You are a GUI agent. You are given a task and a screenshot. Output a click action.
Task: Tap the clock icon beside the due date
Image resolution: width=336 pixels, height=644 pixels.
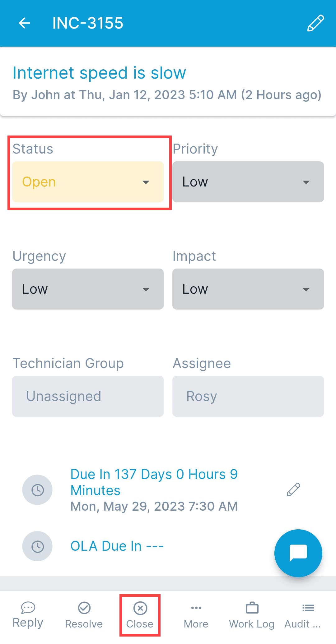coord(37,490)
